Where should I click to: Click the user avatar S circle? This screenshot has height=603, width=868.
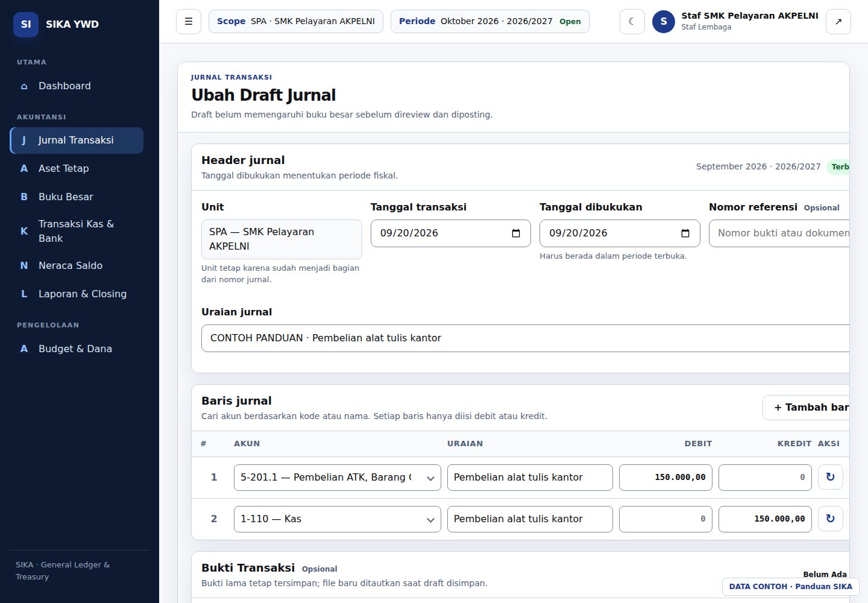(x=664, y=22)
